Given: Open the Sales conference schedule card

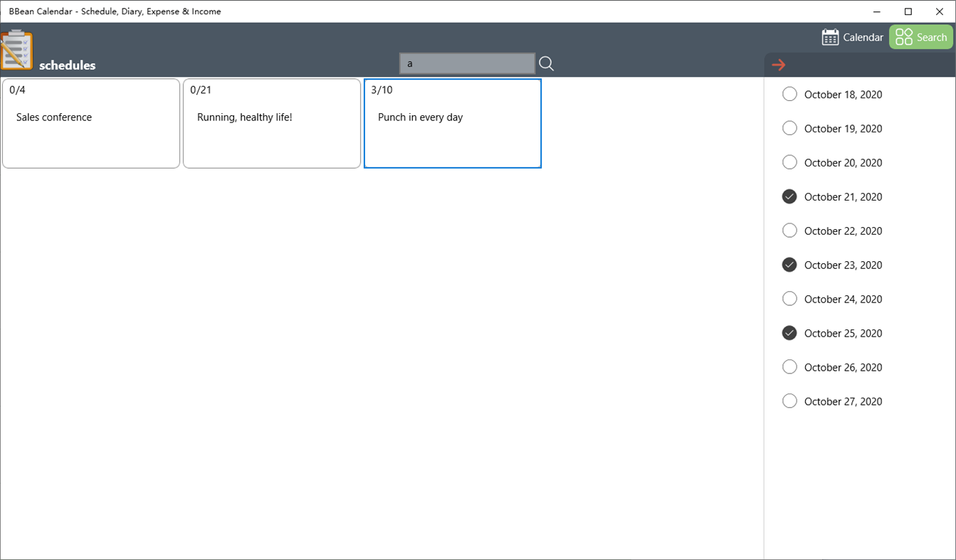Looking at the screenshot, I should [x=91, y=123].
